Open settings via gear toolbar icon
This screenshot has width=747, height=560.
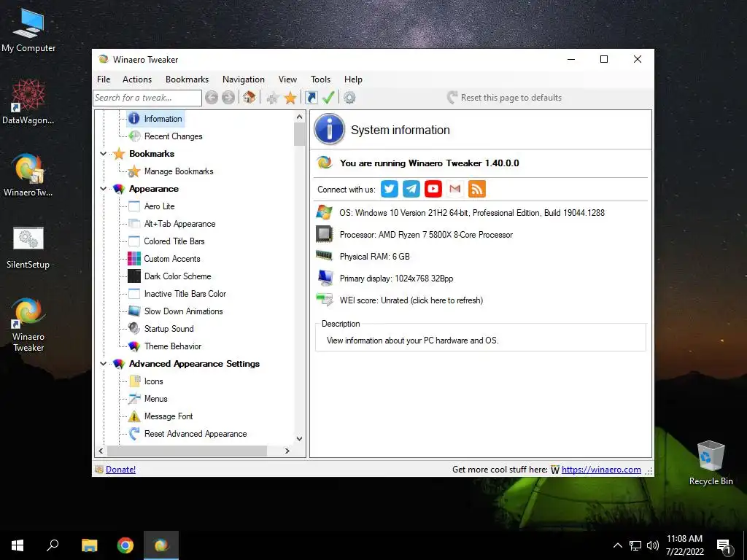349,98
